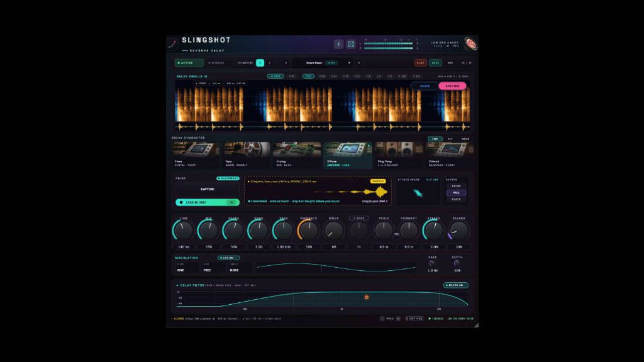The width and height of the screenshot is (644, 362).
Task: Select the Diffuse delay character card
Action: pyautogui.click(x=348, y=155)
